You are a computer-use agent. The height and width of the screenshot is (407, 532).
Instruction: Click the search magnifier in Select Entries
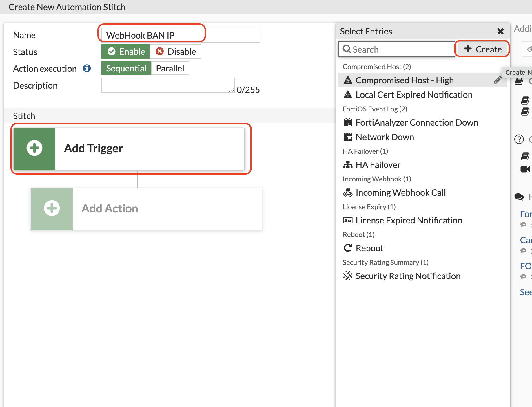[x=347, y=49]
